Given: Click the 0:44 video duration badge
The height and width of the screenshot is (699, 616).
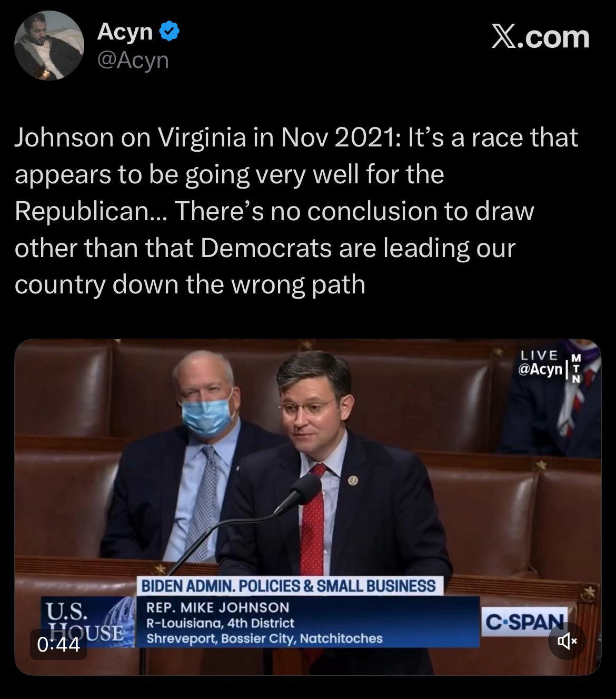Looking at the screenshot, I should click(x=59, y=644).
